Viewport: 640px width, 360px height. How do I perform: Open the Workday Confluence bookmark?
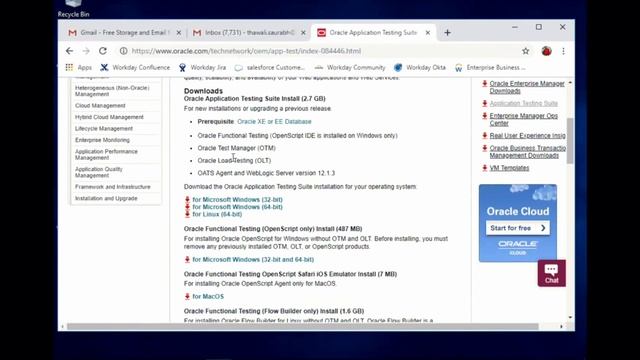[135, 67]
